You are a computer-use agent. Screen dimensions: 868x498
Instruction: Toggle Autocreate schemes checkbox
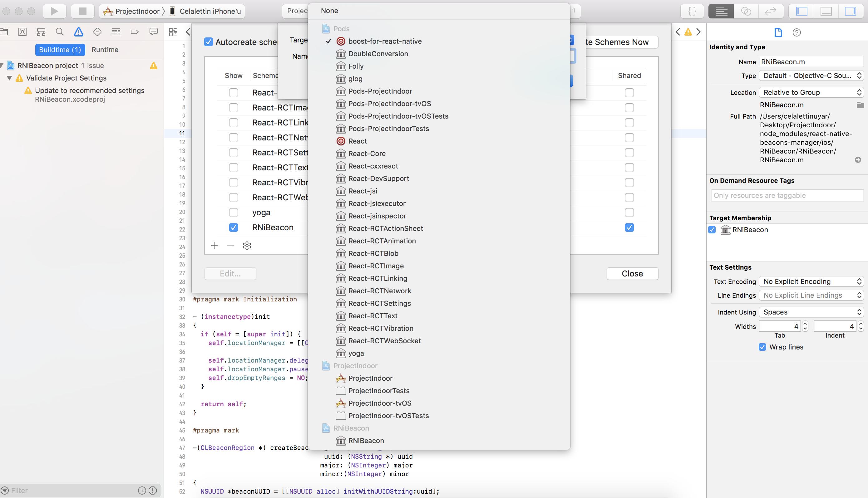click(x=208, y=42)
